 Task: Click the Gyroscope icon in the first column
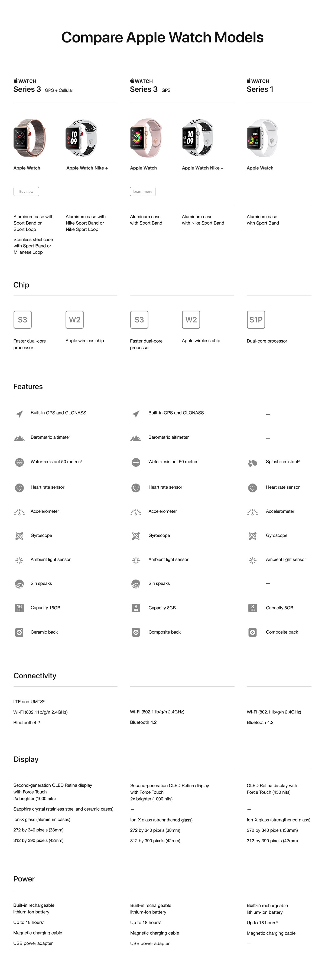point(19,536)
